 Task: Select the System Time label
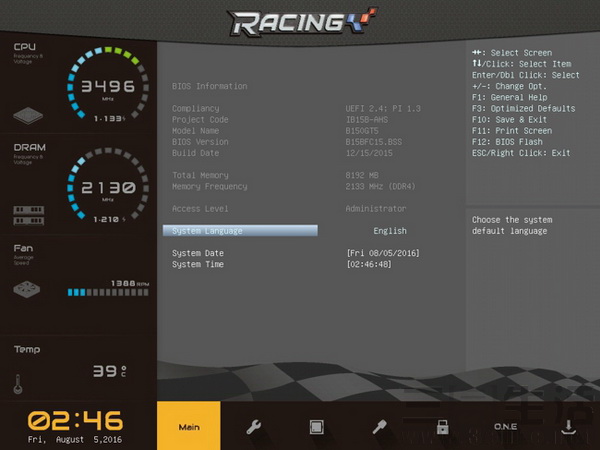coord(198,264)
